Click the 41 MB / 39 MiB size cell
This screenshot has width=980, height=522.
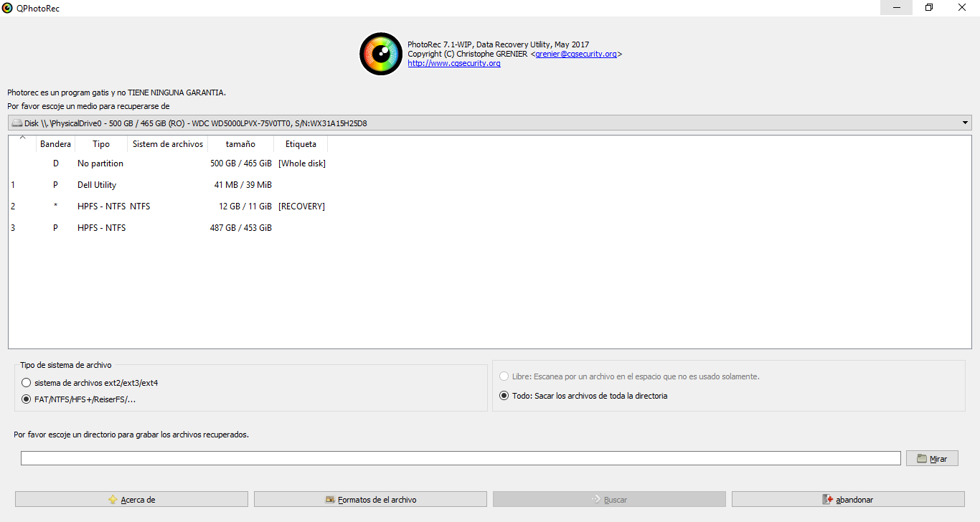(243, 185)
